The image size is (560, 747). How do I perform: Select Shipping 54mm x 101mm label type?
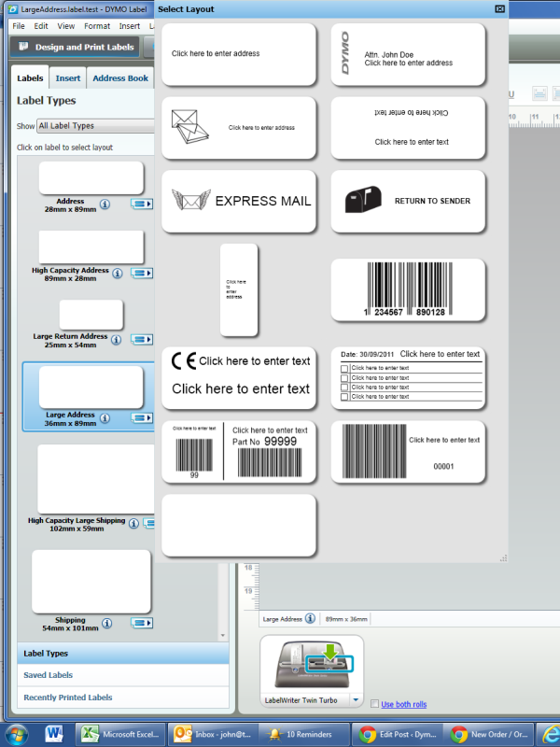pos(91,581)
